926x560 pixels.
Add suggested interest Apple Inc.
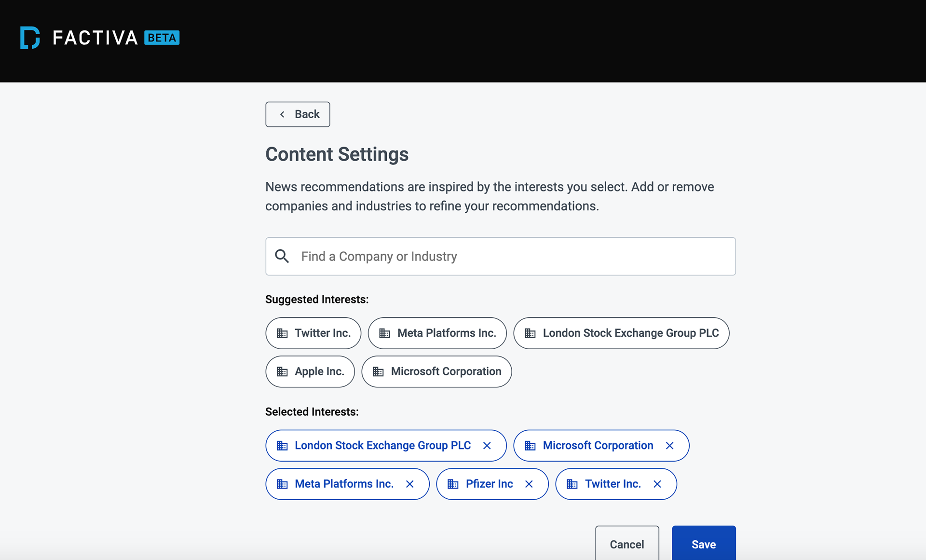point(310,371)
